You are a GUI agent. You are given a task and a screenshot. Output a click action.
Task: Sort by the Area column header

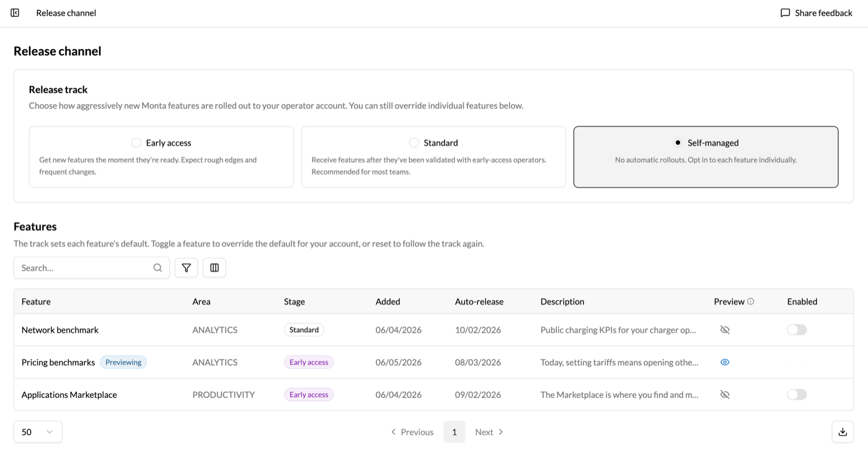[x=201, y=302]
